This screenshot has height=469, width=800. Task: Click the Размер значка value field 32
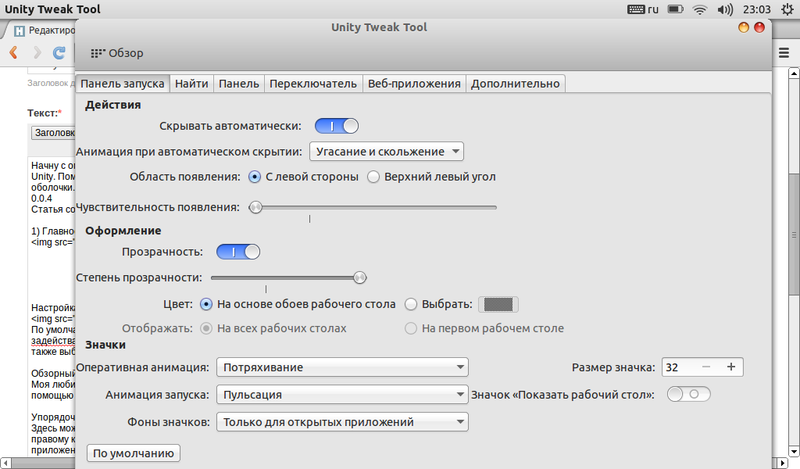tap(679, 367)
